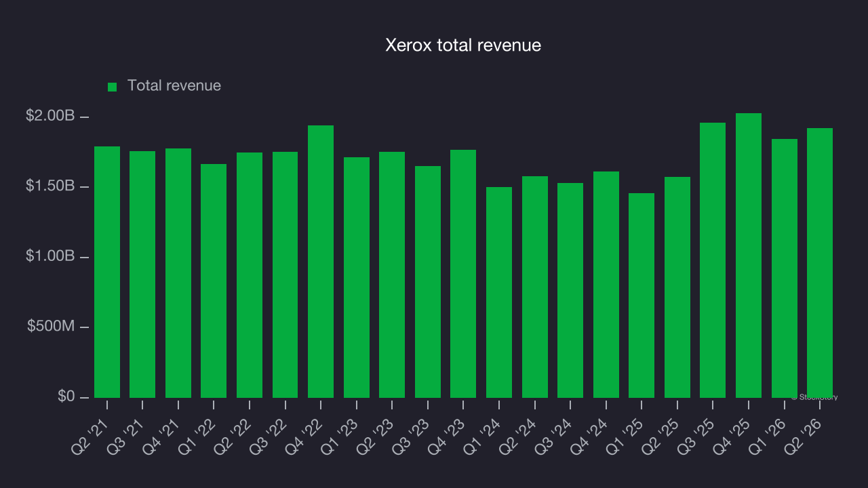
Task: Click the $2.00B y-axis label
Action: [50, 116]
